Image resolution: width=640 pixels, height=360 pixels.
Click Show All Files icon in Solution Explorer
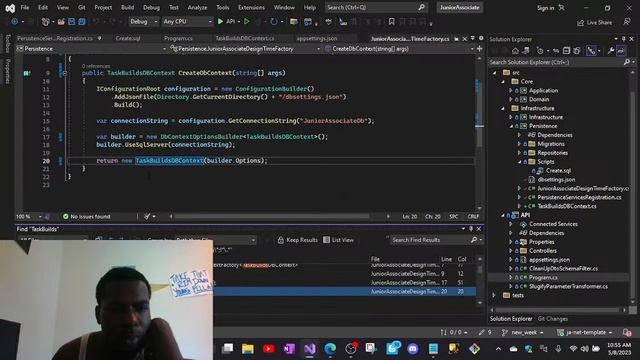(x=577, y=51)
